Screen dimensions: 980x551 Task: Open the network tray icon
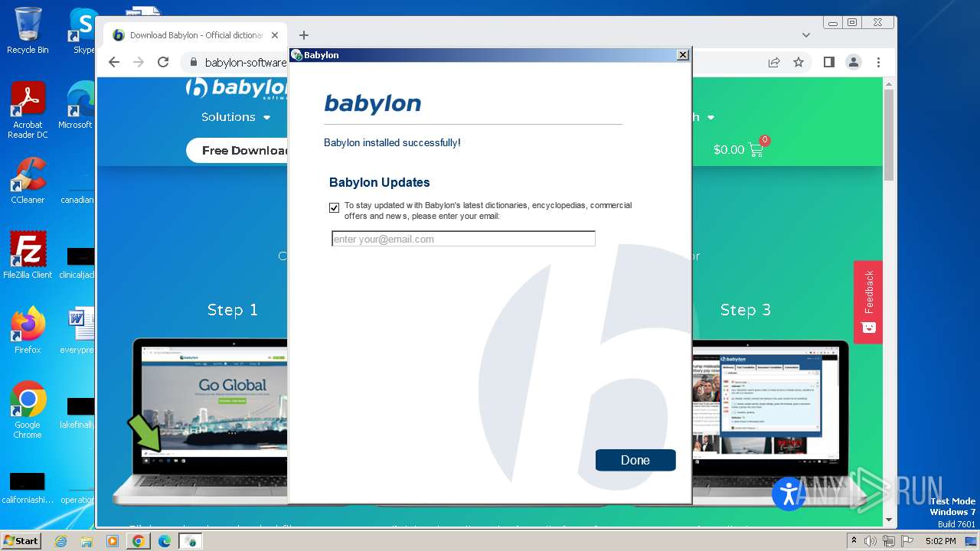889,541
